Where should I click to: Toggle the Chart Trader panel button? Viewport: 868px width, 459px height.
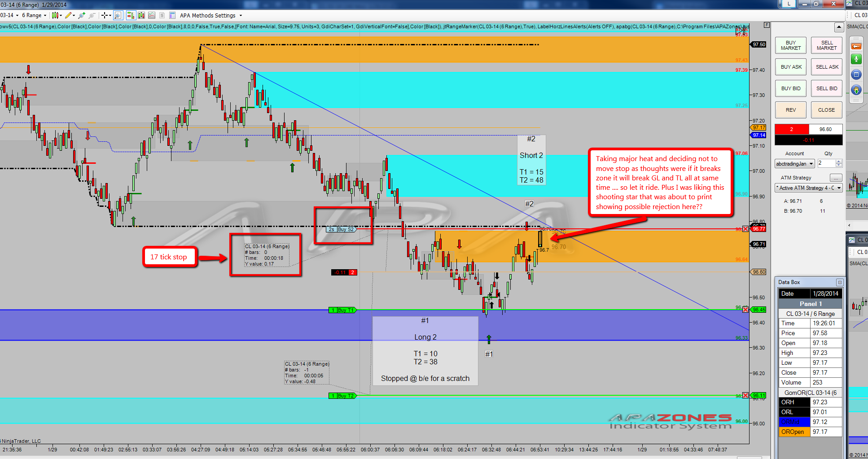(x=131, y=15)
